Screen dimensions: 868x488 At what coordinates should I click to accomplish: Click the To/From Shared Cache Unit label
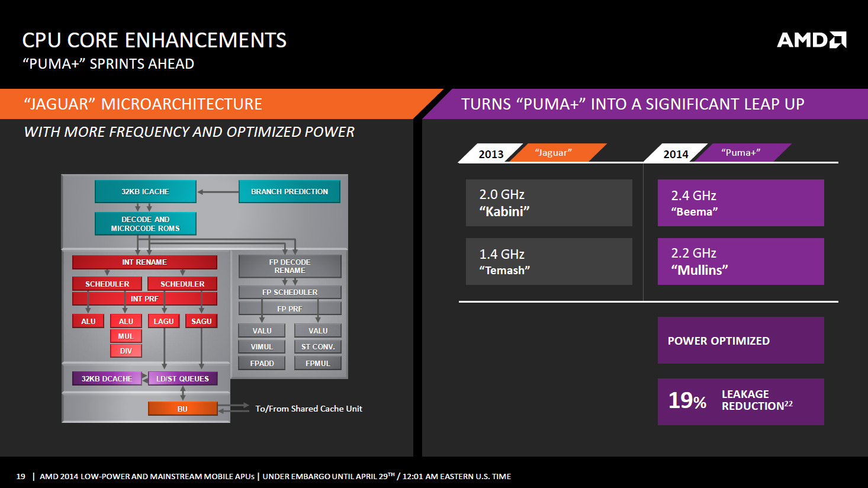[x=308, y=409]
